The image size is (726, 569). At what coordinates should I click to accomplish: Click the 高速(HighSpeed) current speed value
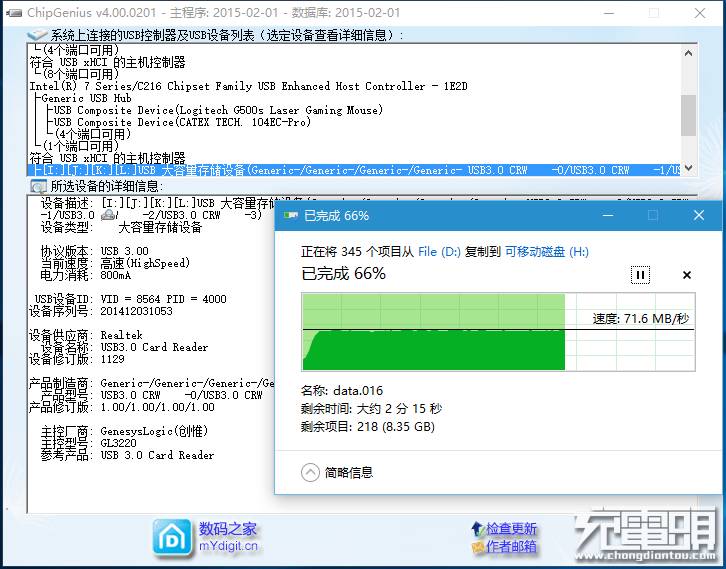(x=145, y=263)
